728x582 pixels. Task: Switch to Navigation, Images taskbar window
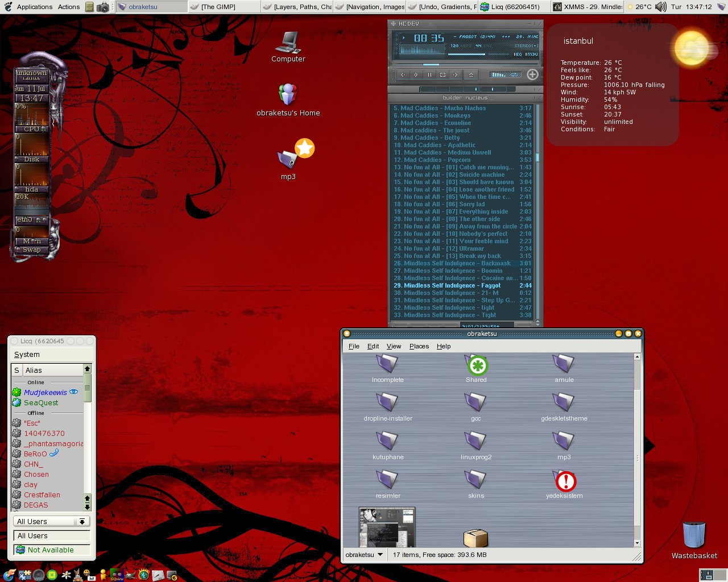click(x=370, y=7)
